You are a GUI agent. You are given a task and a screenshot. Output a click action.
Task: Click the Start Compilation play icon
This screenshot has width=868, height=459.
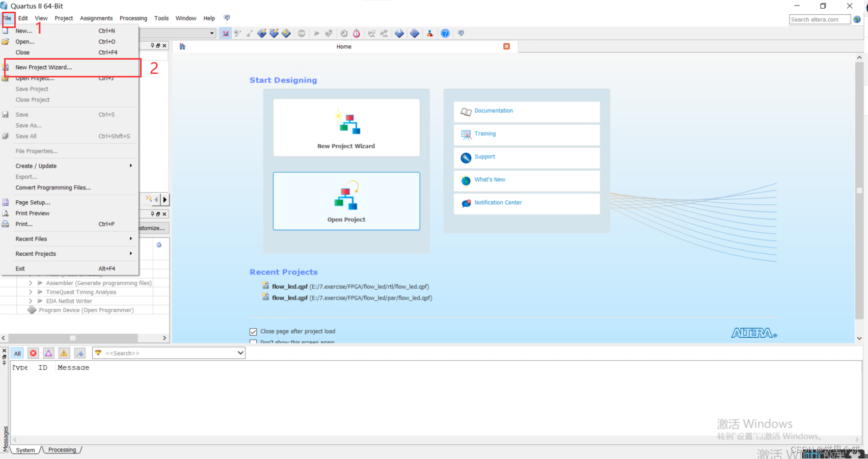tap(316, 33)
